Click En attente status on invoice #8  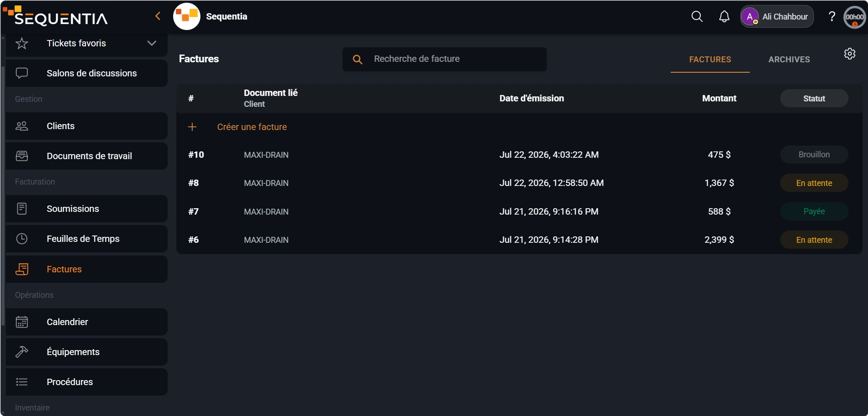[x=814, y=183]
